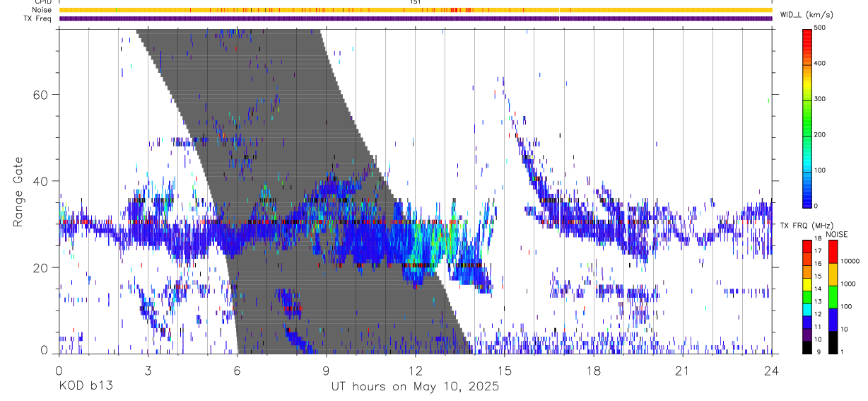This screenshot has width=868, height=401.
Task: Click the 13 label on TX FRQ legend
Action: 819,302
